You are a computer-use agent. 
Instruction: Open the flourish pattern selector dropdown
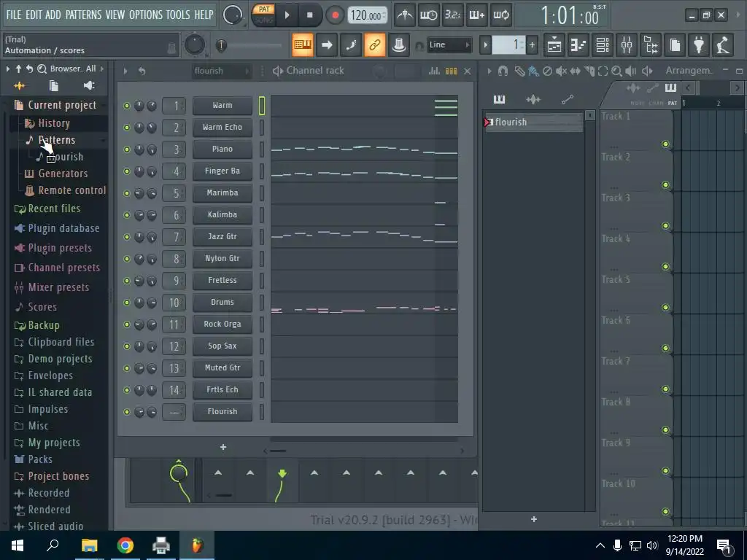222,71
